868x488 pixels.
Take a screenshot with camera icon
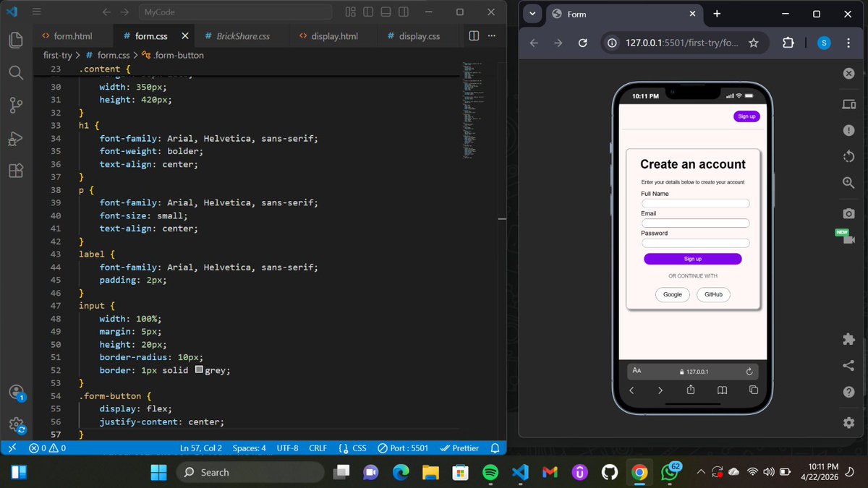[848, 213]
